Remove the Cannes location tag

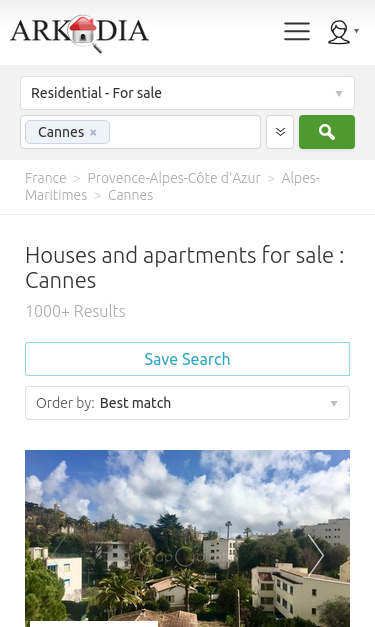click(93, 132)
